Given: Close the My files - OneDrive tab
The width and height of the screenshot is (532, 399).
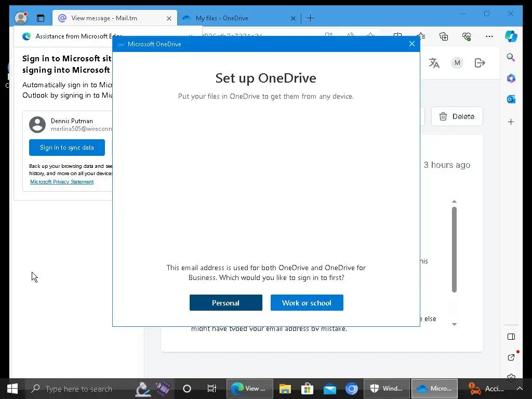Looking at the screenshot, I should [293, 18].
